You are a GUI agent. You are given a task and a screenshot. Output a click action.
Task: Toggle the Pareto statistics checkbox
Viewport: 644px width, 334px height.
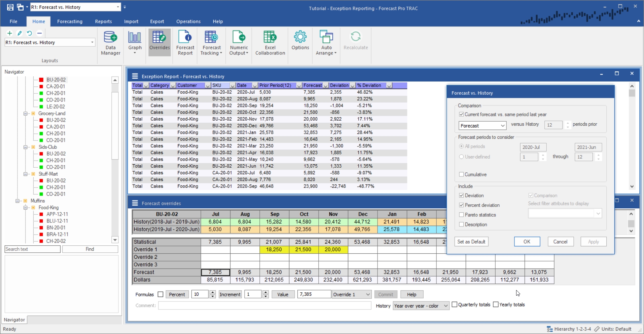pos(462,215)
